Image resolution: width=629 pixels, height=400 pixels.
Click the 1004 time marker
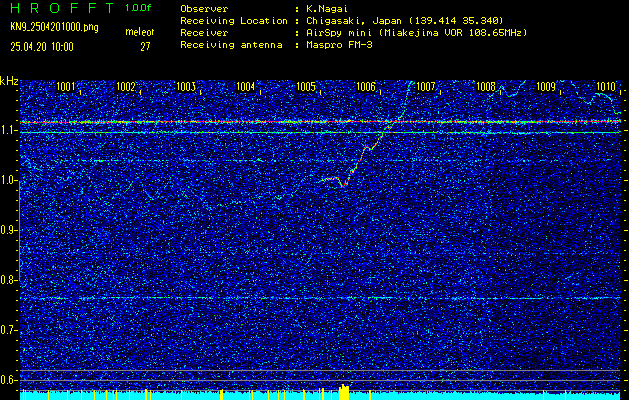[x=246, y=86]
